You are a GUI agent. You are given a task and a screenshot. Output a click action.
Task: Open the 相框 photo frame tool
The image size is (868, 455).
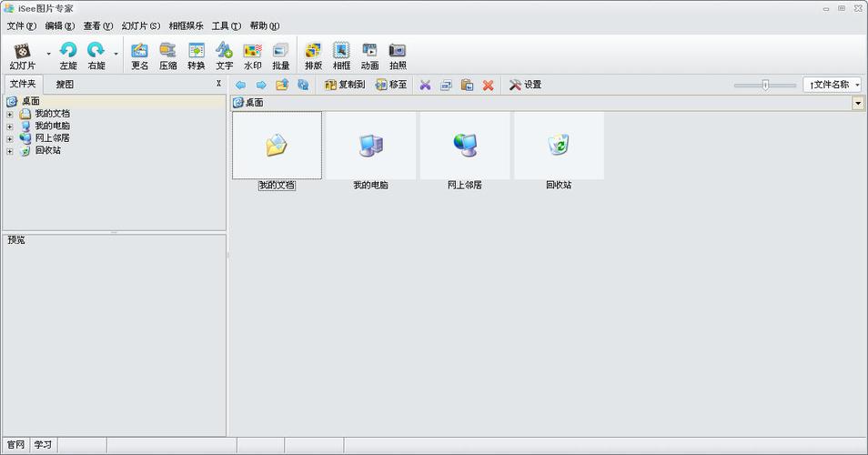[341, 56]
